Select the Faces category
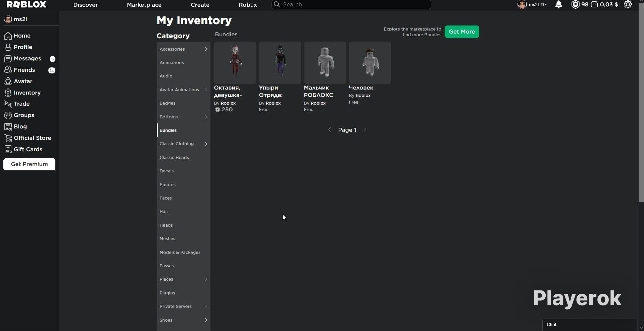 [184, 198]
